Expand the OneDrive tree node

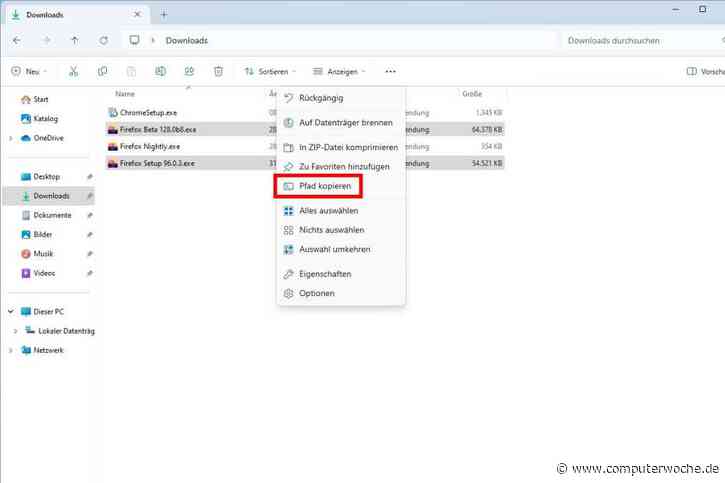pos(11,138)
